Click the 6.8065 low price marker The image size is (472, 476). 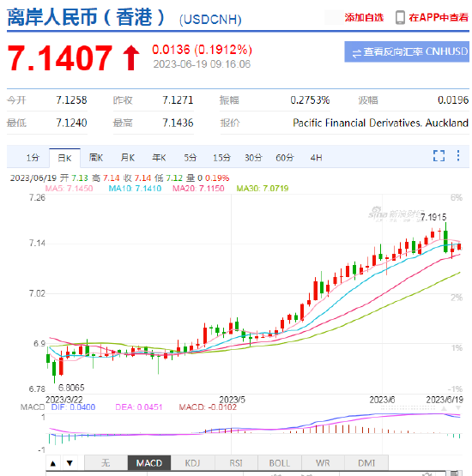71,388
